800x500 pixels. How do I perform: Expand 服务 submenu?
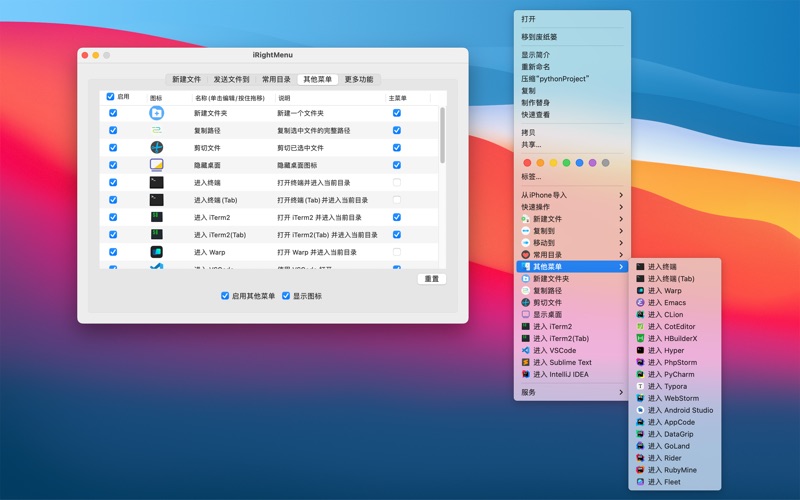[572, 392]
